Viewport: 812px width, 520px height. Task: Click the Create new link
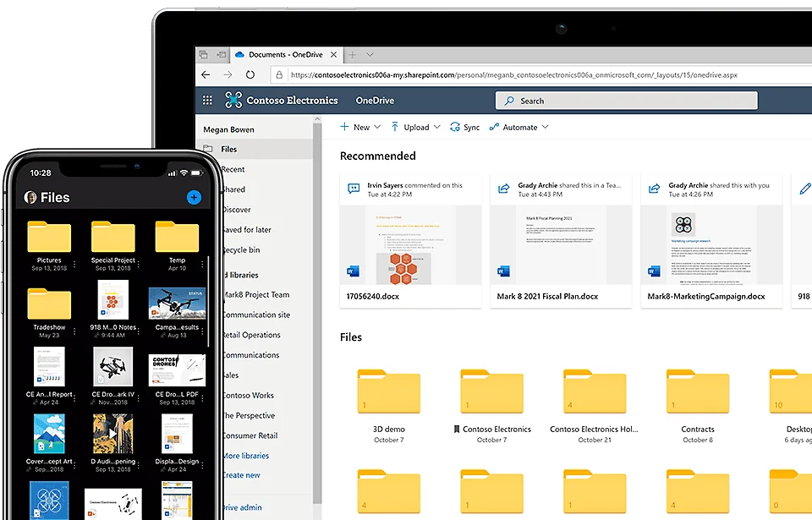point(242,475)
